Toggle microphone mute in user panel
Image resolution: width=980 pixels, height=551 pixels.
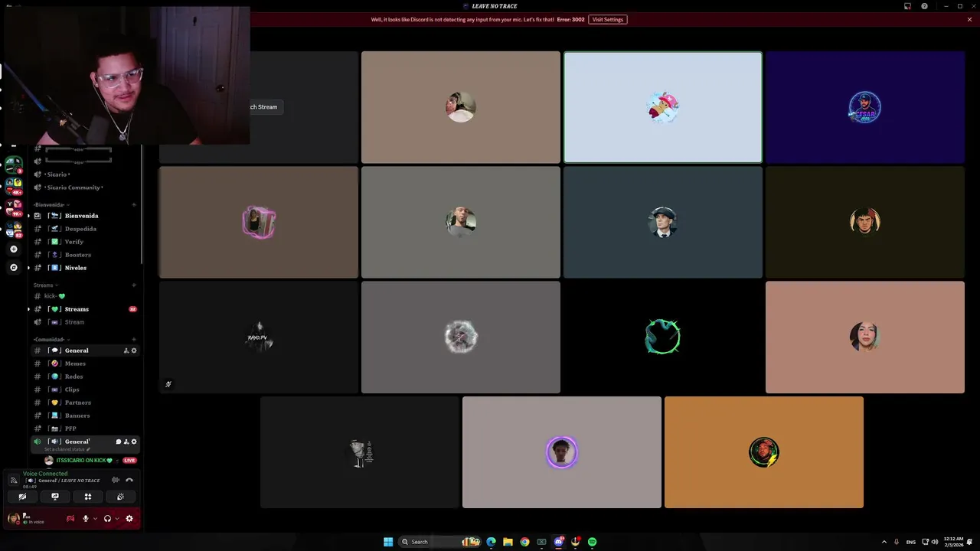point(85,519)
